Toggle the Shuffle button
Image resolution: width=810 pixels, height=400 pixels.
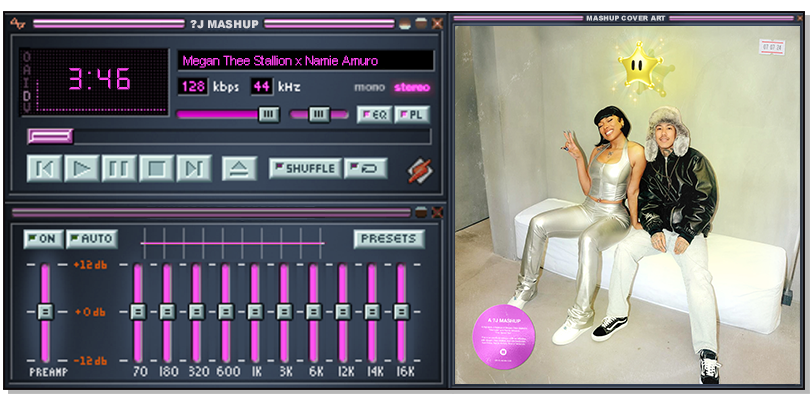tap(305, 168)
